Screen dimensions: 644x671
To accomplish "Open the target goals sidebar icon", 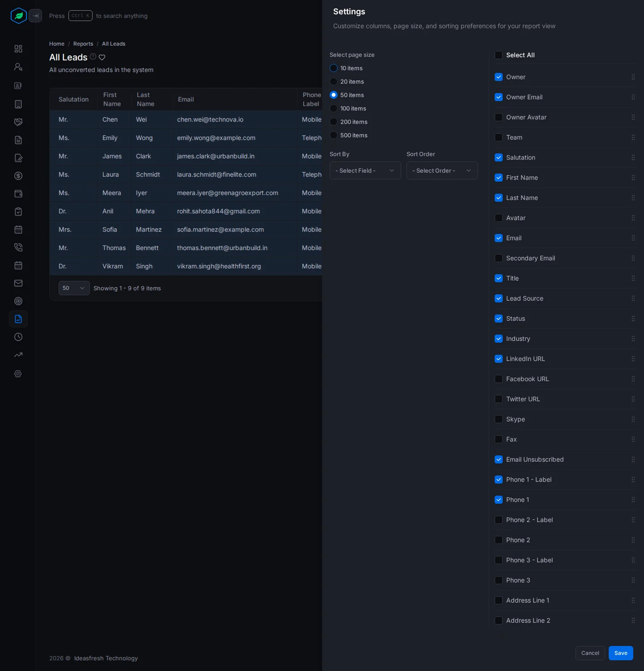I will [x=18, y=301].
